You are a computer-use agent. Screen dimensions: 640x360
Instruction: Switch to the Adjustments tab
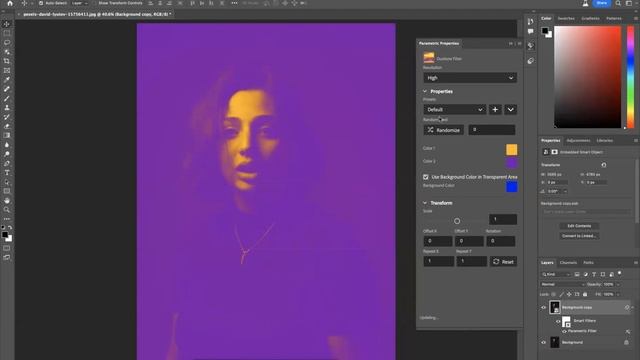578,140
